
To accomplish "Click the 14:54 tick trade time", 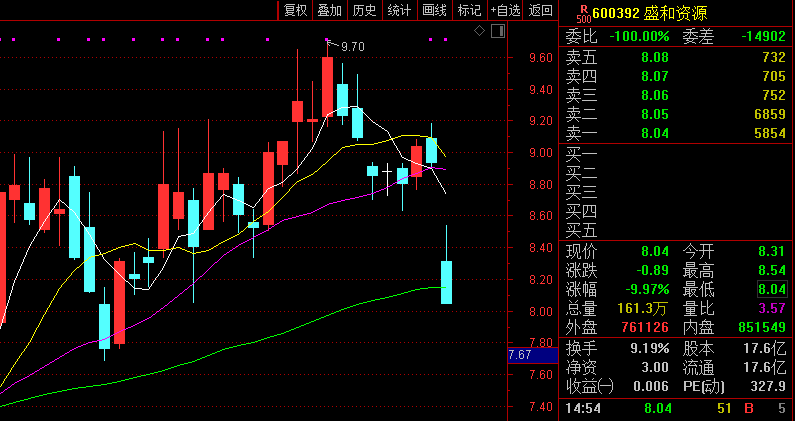I will click(584, 408).
